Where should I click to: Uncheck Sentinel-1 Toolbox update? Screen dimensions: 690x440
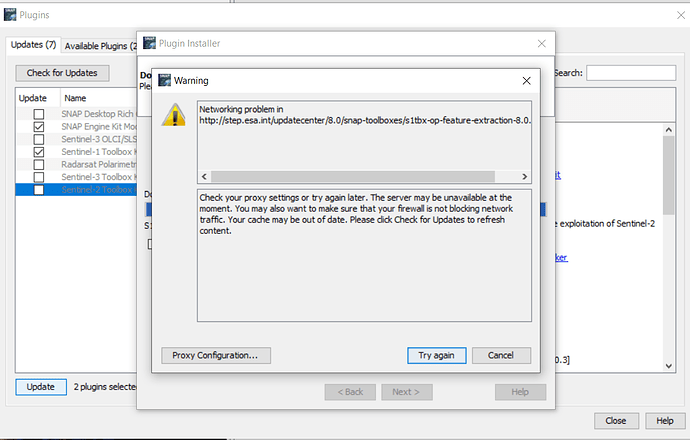point(39,152)
